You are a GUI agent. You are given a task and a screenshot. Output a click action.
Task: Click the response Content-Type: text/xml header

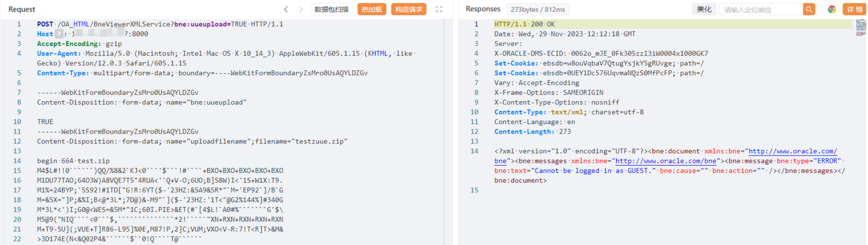(569, 112)
